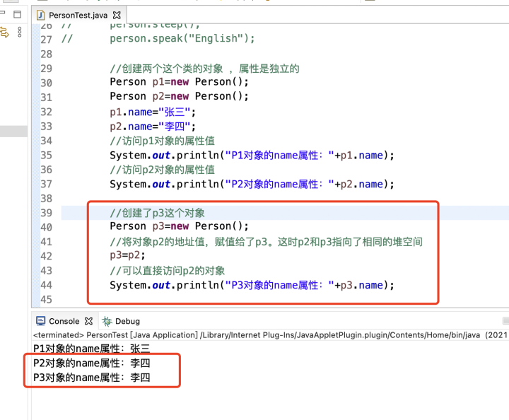Click the Console monitor icon

[x=40, y=321]
